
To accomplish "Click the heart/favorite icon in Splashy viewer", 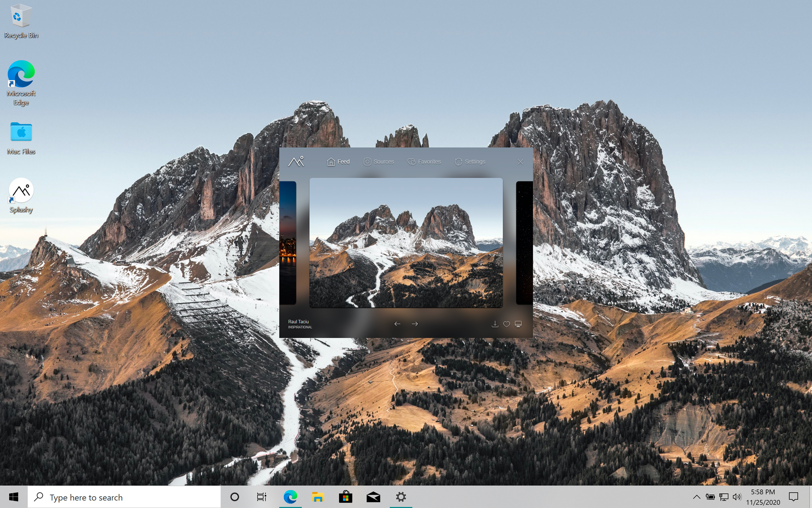I will (x=506, y=323).
